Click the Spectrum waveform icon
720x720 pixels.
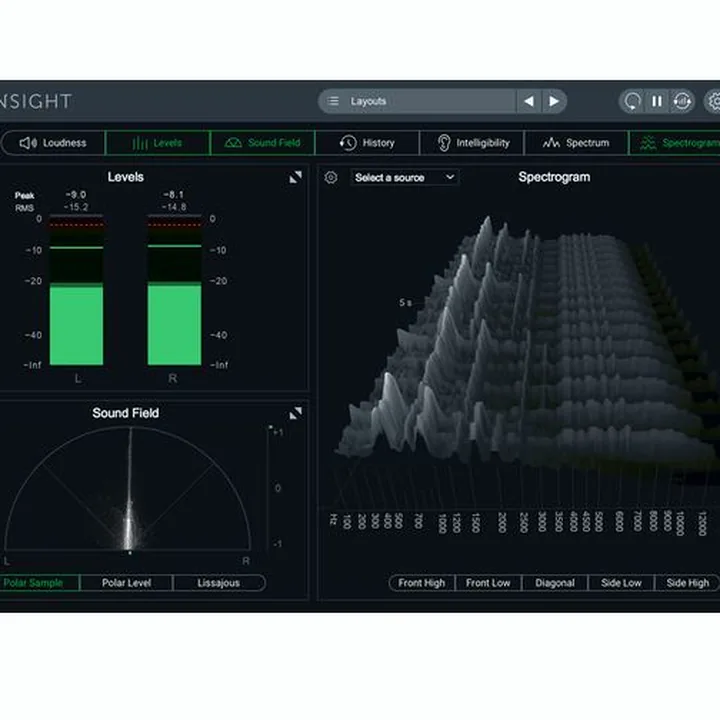coord(551,143)
